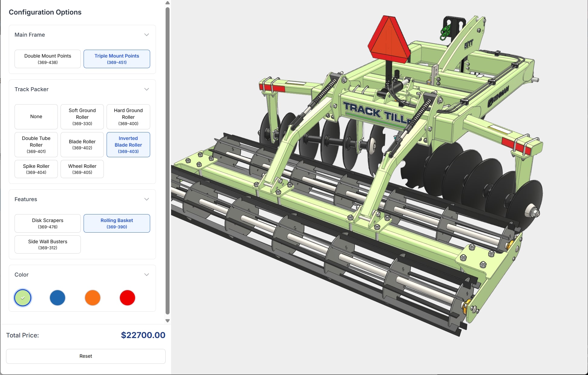Pick the Blade Roller (369-402) option

point(82,144)
